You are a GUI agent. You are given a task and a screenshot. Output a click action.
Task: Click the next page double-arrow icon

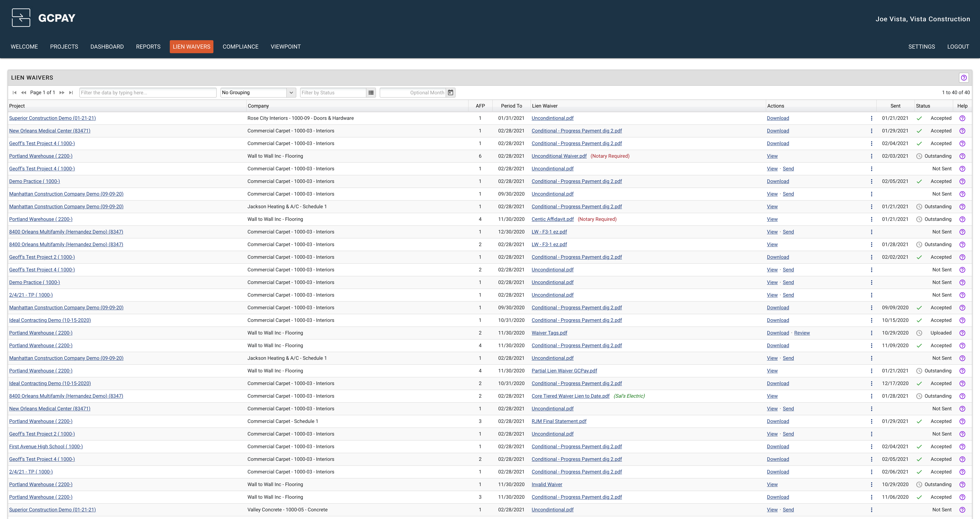click(x=62, y=92)
